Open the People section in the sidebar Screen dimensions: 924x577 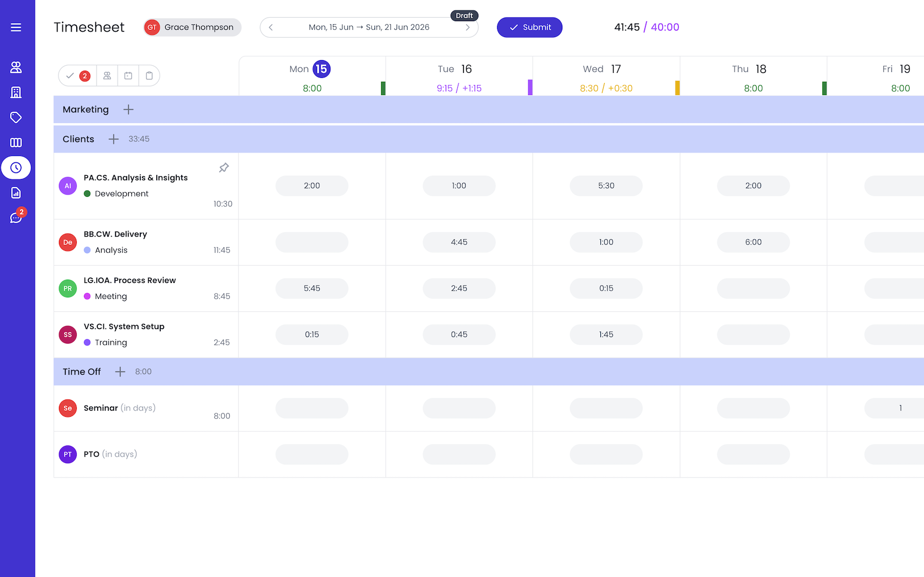[x=16, y=67]
